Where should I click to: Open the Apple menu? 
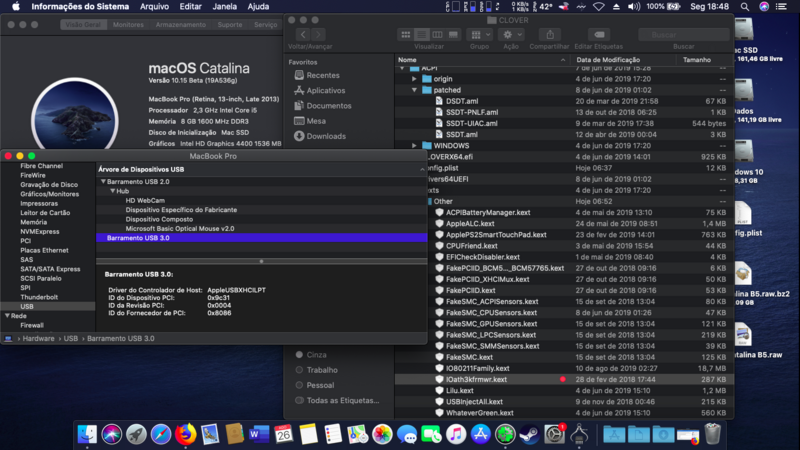(x=16, y=7)
